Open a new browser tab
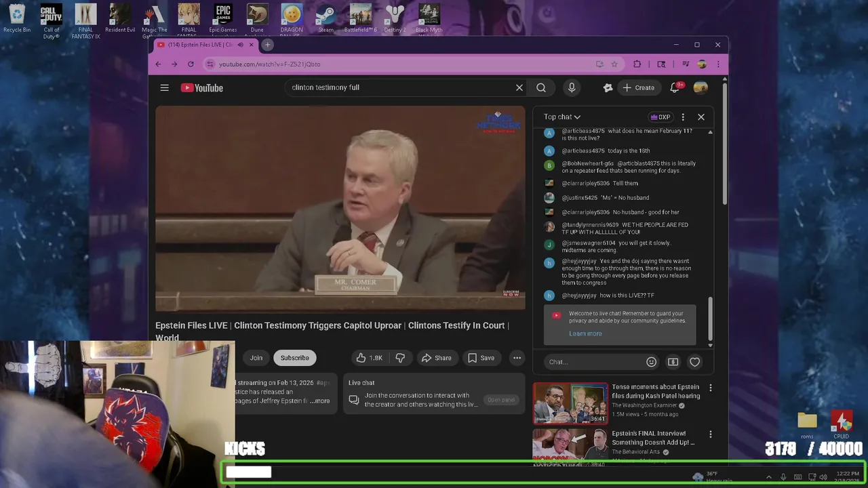Image resolution: width=868 pixels, height=488 pixels. [x=267, y=45]
